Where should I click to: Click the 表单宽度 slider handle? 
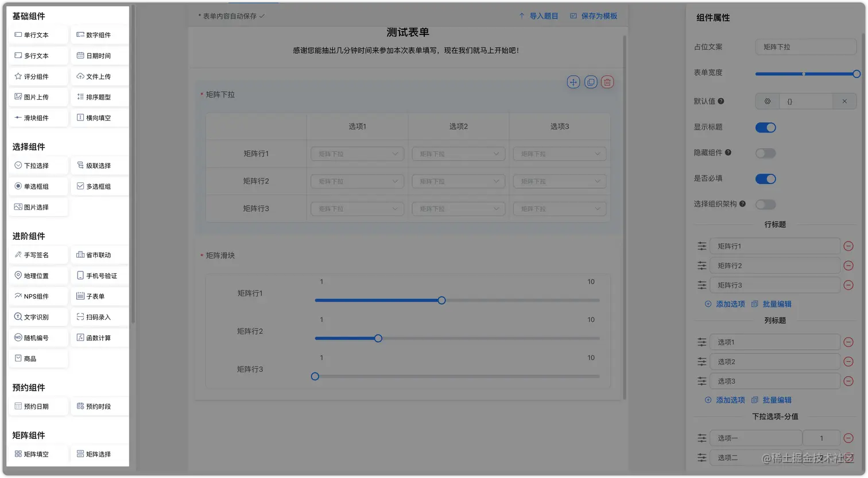pyautogui.click(x=856, y=73)
